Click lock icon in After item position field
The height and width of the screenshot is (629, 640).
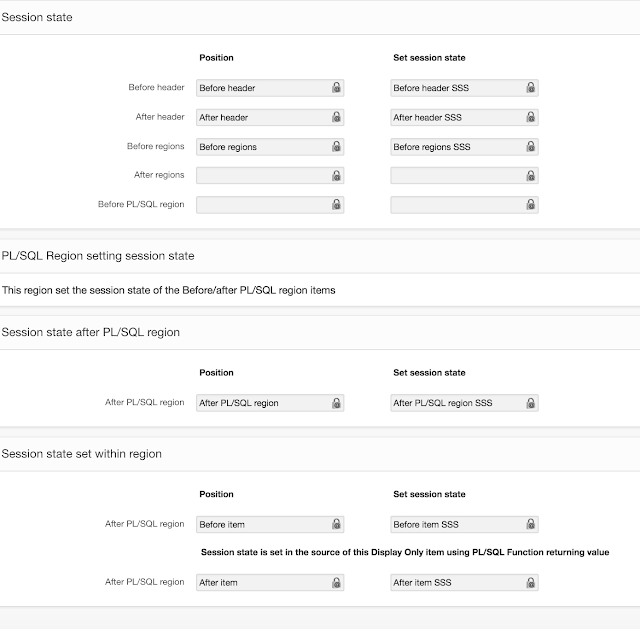click(x=336, y=582)
